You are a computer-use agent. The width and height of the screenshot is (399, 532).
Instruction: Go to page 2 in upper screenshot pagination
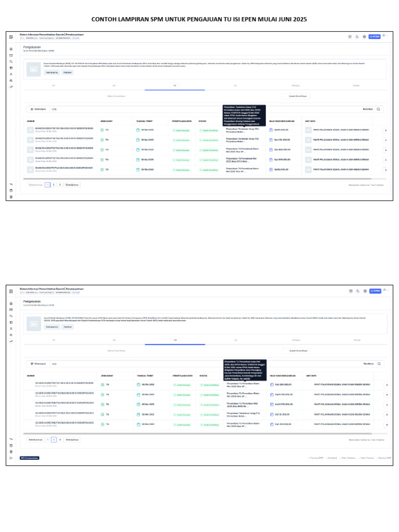54,185
